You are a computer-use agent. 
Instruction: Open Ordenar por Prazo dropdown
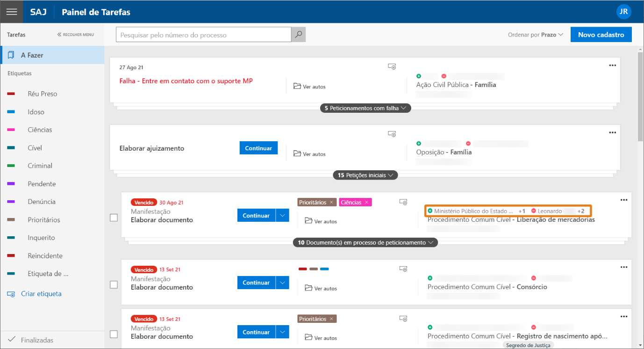tap(536, 35)
